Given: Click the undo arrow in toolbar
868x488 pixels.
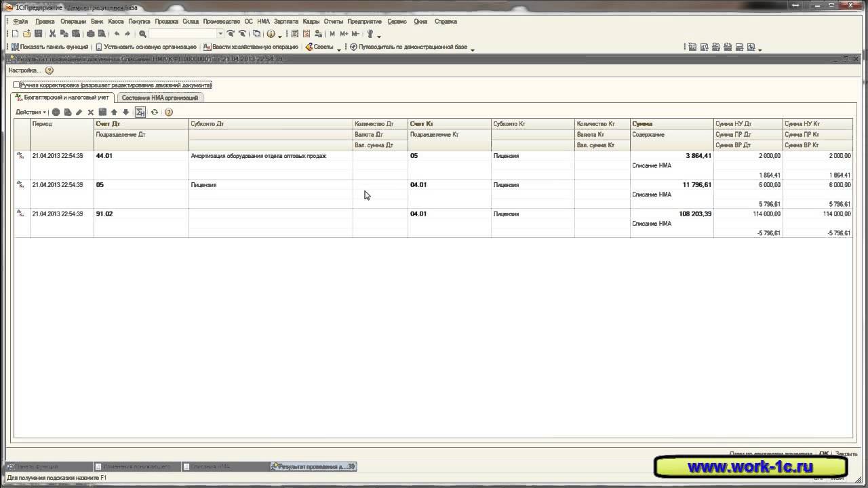Looking at the screenshot, I should (117, 34).
